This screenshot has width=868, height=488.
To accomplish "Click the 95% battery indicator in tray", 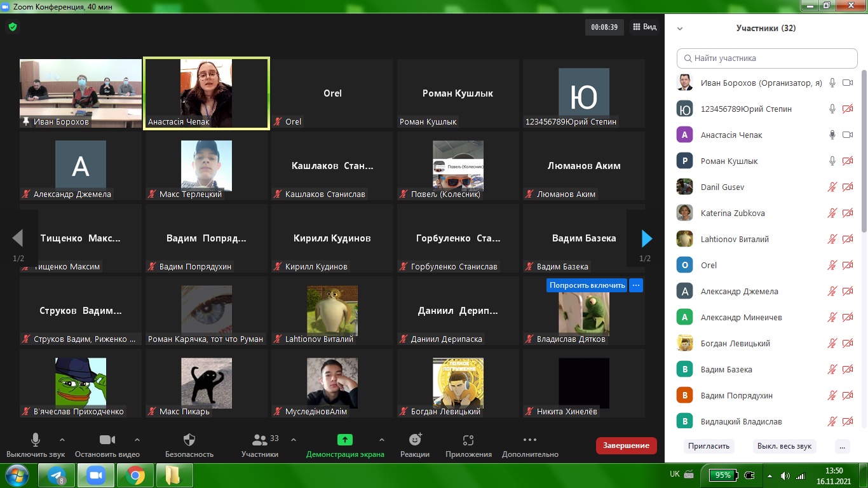I will point(724,475).
